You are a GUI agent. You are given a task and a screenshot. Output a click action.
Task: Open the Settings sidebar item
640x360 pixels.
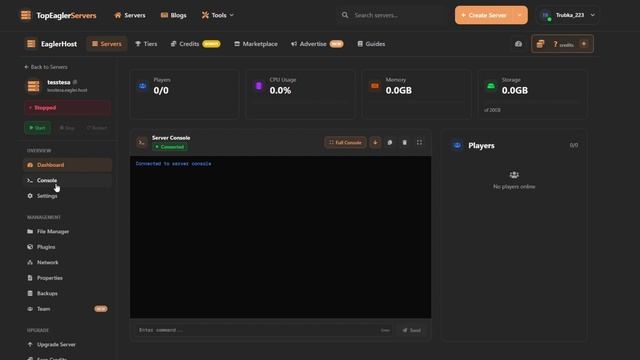click(67, 196)
